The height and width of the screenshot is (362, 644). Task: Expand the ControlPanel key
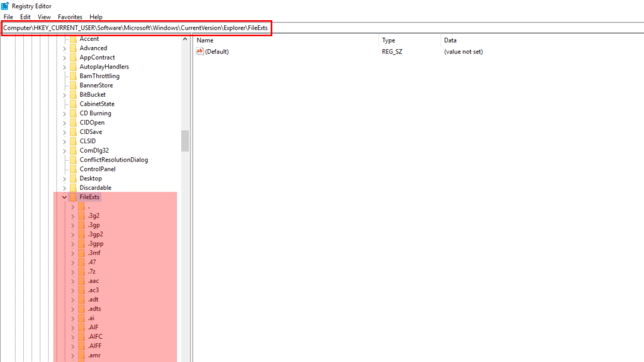point(65,168)
